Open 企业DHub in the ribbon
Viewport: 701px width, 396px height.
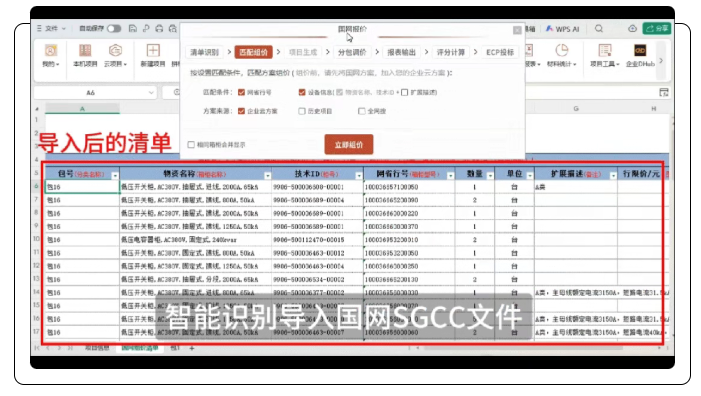click(x=640, y=55)
